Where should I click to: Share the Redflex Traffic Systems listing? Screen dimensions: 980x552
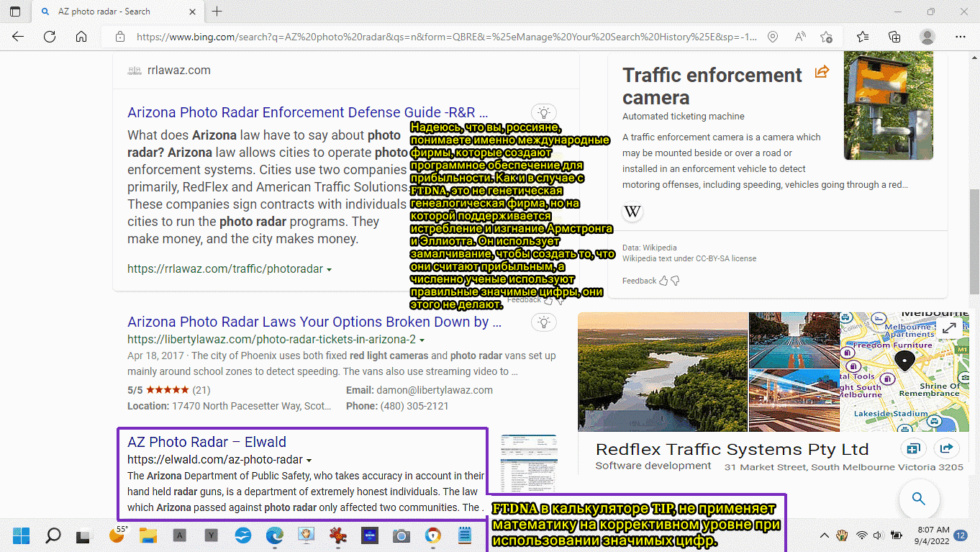(x=946, y=448)
